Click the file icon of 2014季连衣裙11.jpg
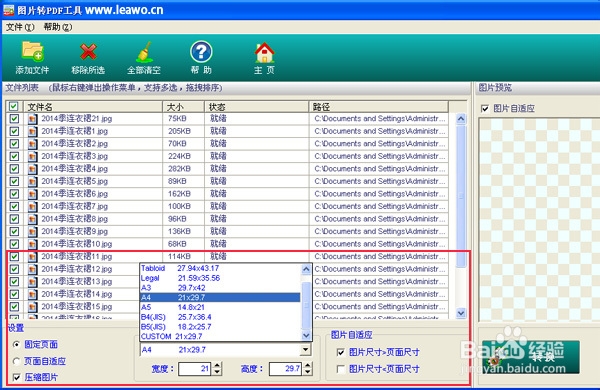This screenshot has width=600, height=390. pyautogui.click(x=33, y=257)
